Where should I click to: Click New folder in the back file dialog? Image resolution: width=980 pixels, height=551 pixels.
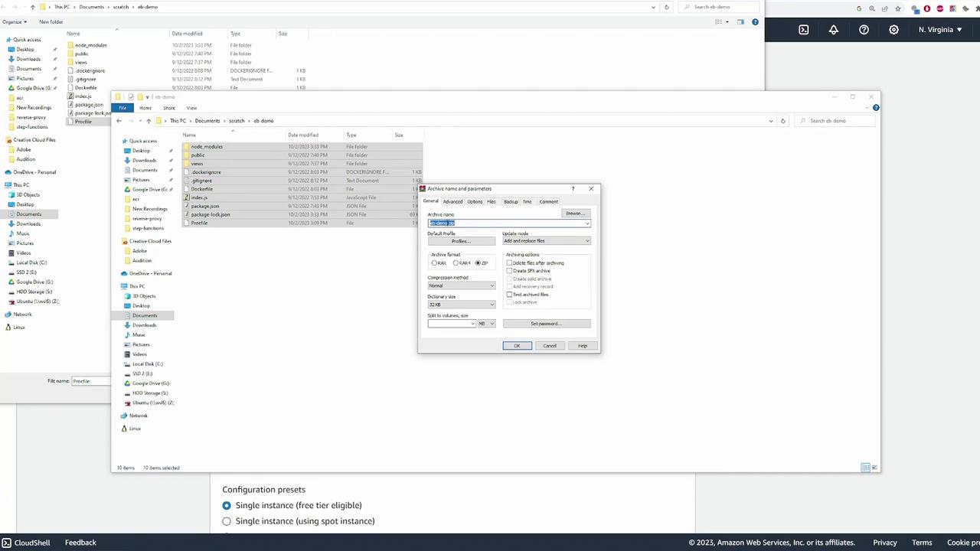(x=51, y=21)
